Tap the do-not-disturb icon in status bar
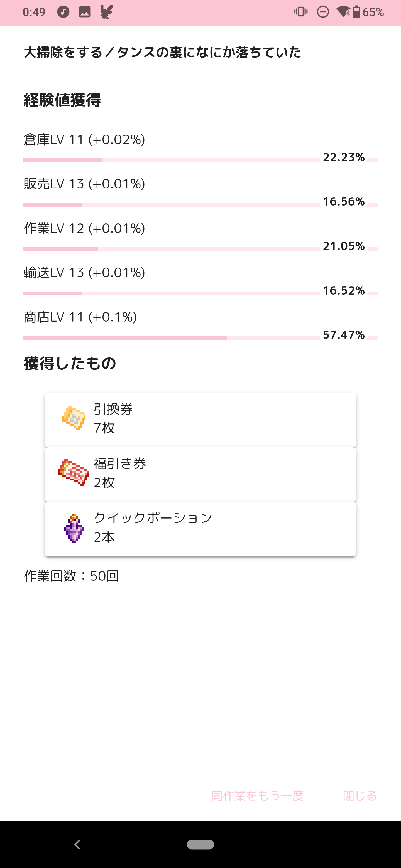The height and width of the screenshot is (868, 401). click(323, 12)
